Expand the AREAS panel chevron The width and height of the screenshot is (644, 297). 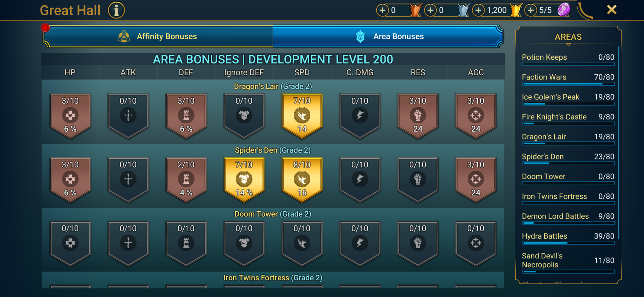point(568,45)
